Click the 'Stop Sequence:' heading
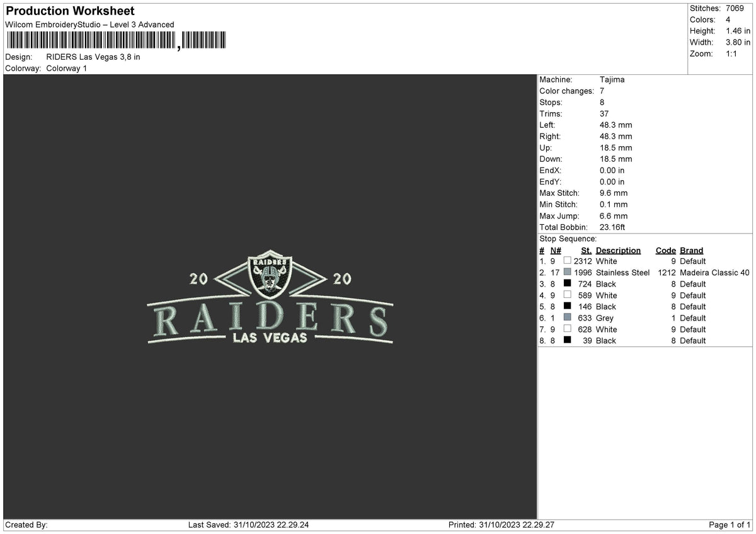This screenshot has height=534, width=756. click(568, 239)
